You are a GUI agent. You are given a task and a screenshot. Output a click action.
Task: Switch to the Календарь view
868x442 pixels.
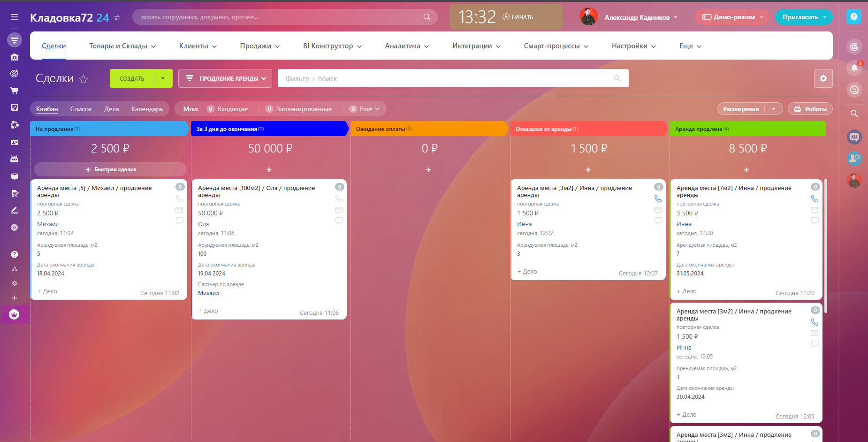point(147,109)
